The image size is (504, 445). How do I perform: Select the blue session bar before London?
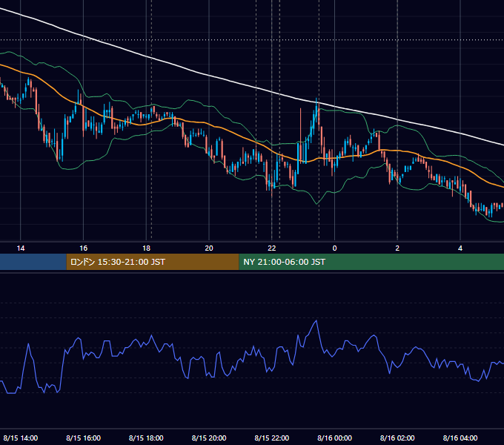click(33, 262)
